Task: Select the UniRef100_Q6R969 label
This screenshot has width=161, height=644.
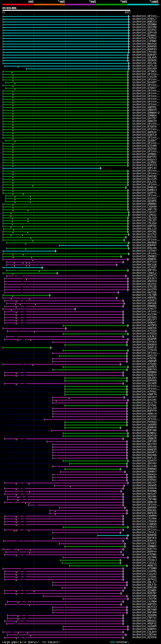Action: pyautogui.click(x=144, y=507)
